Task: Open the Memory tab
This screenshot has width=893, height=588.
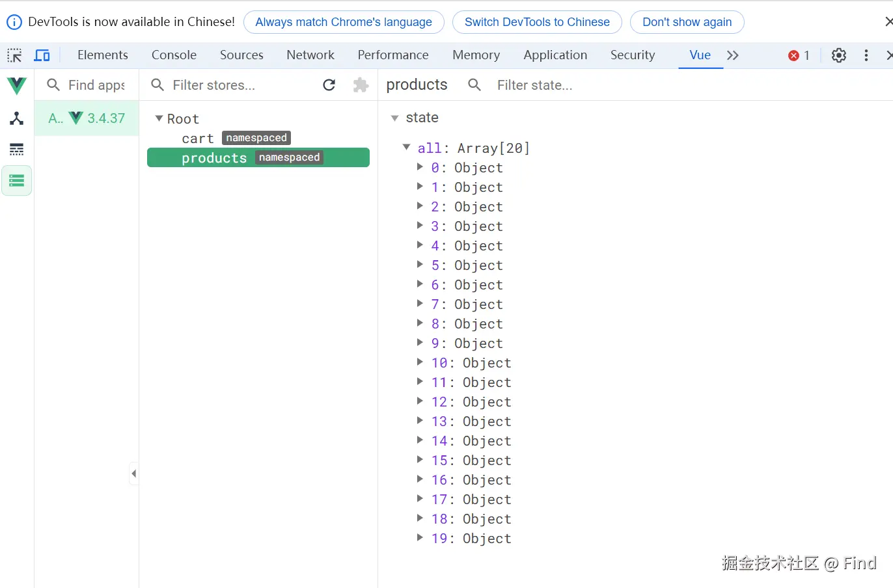Action: click(x=476, y=55)
